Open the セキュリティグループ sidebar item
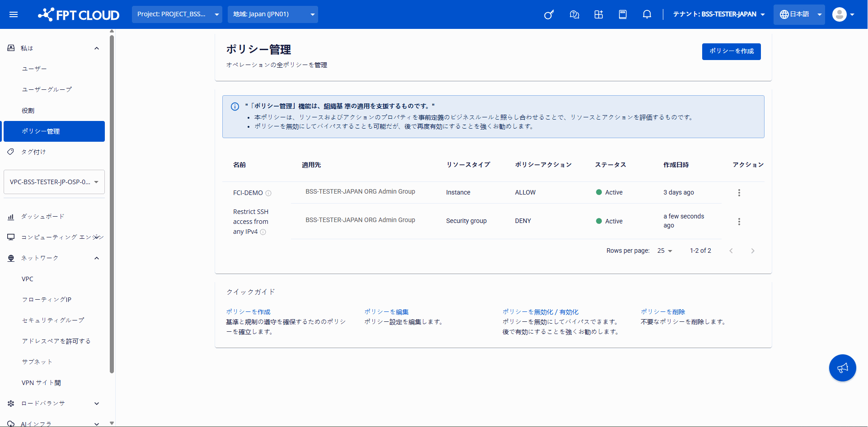The height and width of the screenshot is (427, 868). click(x=53, y=320)
